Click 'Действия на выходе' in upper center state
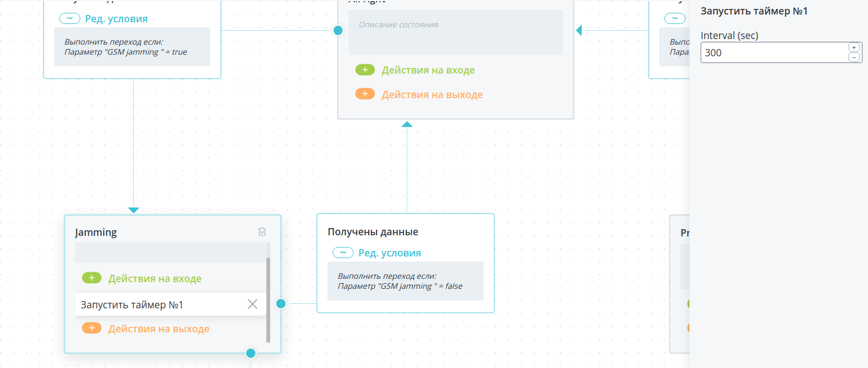Screen dimensions: 868x368 pyautogui.click(x=432, y=94)
